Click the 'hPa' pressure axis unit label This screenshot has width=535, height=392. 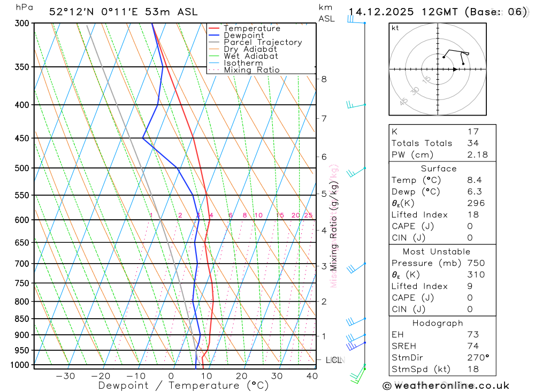[25, 7]
